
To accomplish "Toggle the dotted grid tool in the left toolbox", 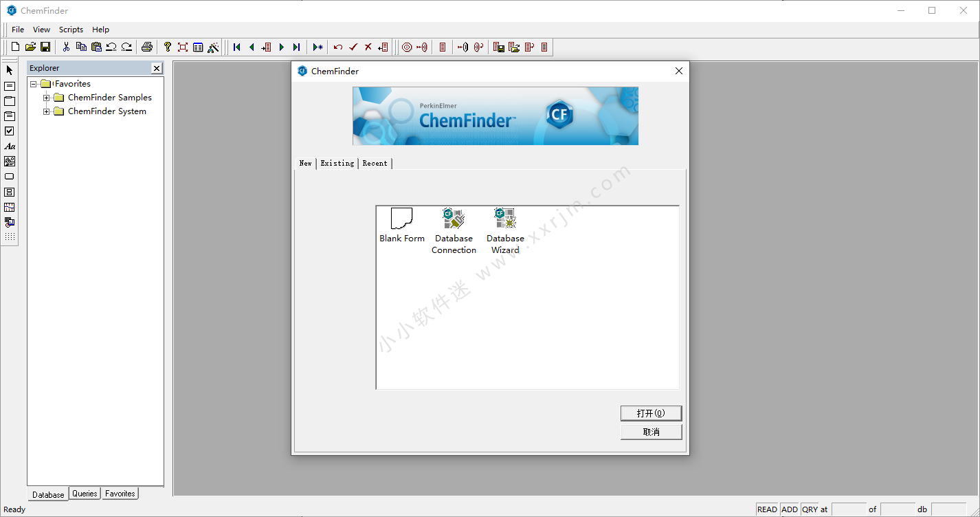I will point(10,236).
